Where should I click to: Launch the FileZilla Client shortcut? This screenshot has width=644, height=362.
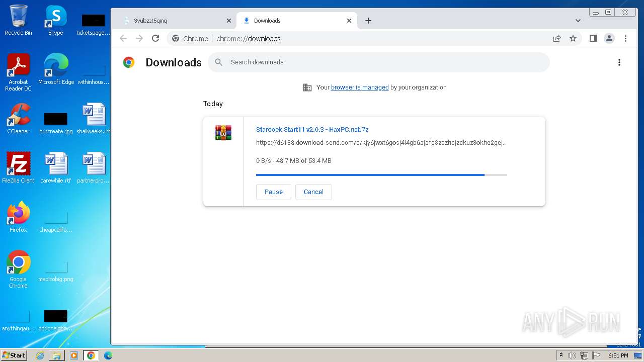point(18,168)
